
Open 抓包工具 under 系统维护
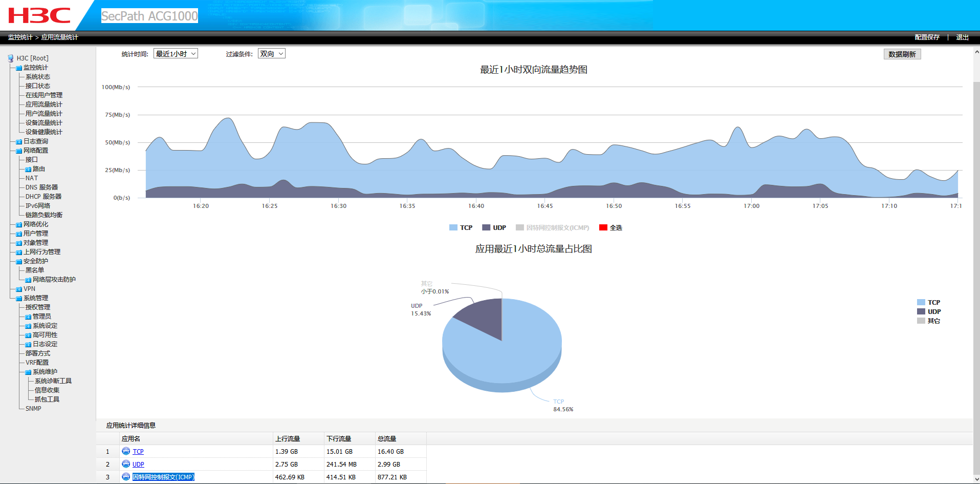(x=47, y=399)
